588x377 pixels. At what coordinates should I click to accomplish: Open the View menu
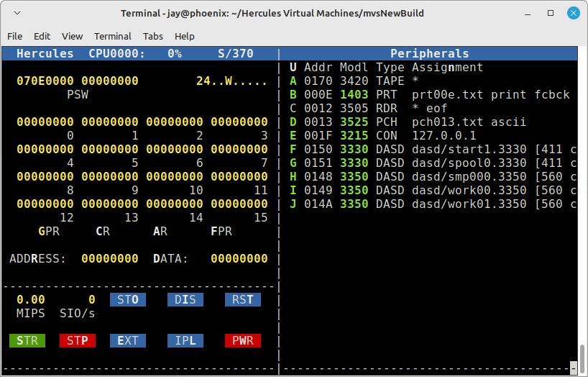click(72, 36)
